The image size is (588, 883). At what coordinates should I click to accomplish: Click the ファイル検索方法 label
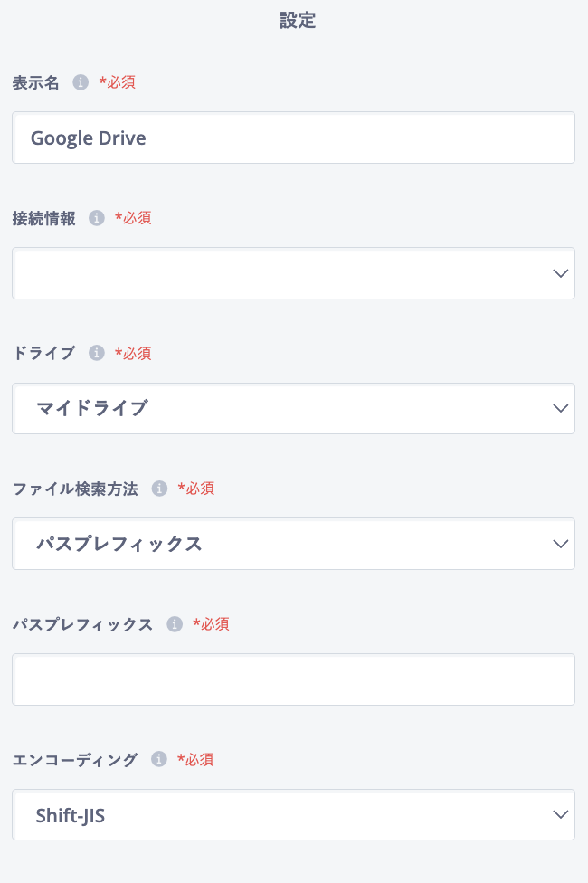[75, 489]
